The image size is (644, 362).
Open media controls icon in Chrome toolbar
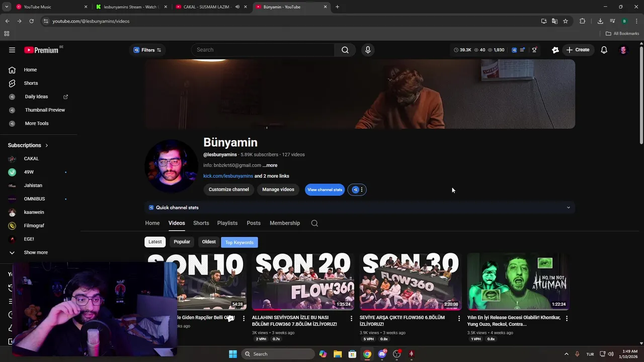pyautogui.click(x=612, y=21)
